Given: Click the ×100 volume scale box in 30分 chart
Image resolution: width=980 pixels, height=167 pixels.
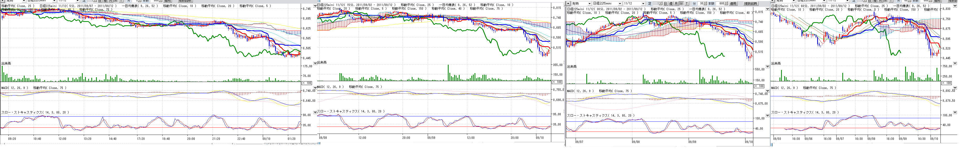Looking at the screenshot, I should click(759, 86).
